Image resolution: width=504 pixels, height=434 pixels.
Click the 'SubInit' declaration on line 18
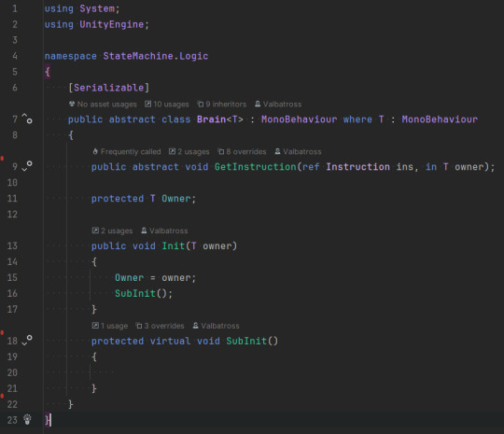click(x=246, y=341)
